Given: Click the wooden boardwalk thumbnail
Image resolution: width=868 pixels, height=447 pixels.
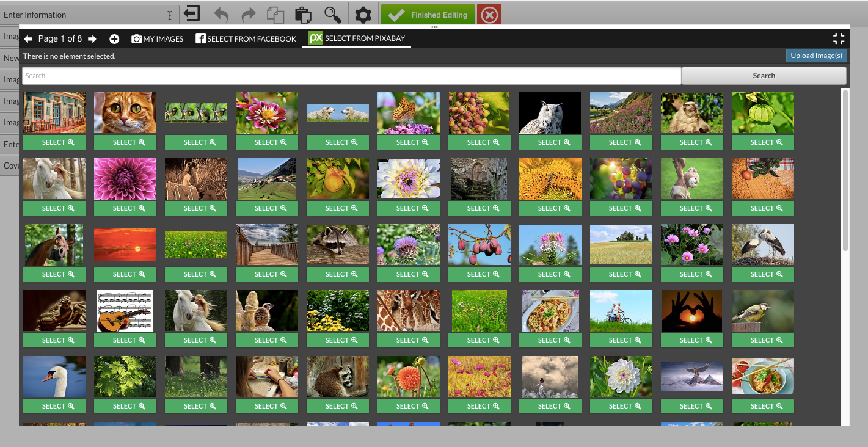Looking at the screenshot, I should pyautogui.click(x=267, y=245).
